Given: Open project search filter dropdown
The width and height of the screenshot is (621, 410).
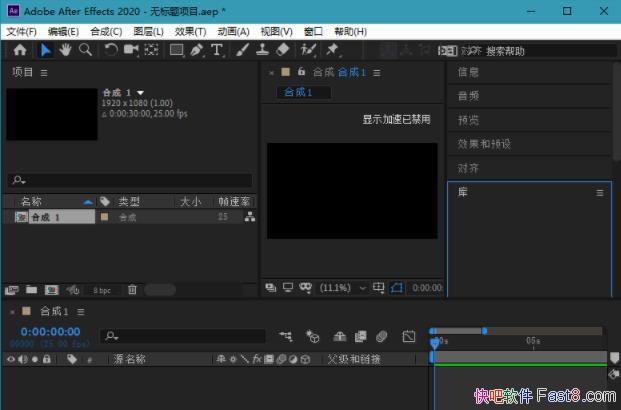Looking at the screenshot, I should (19, 180).
